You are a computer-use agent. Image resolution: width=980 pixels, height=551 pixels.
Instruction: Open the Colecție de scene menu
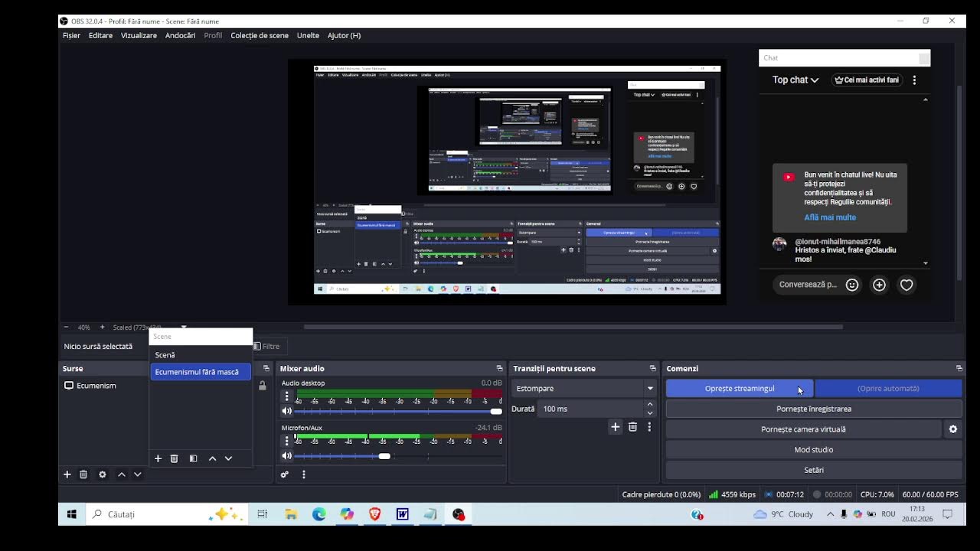coord(260,35)
